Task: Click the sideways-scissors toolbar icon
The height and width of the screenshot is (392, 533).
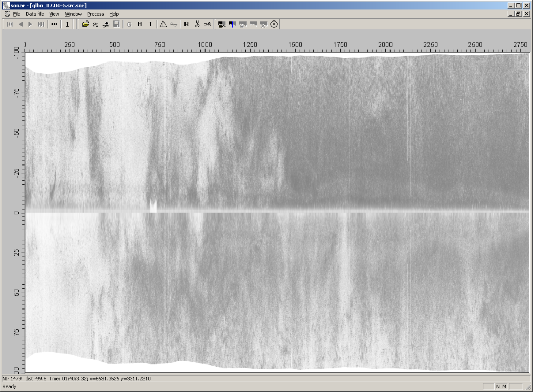Action: [208, 24]
